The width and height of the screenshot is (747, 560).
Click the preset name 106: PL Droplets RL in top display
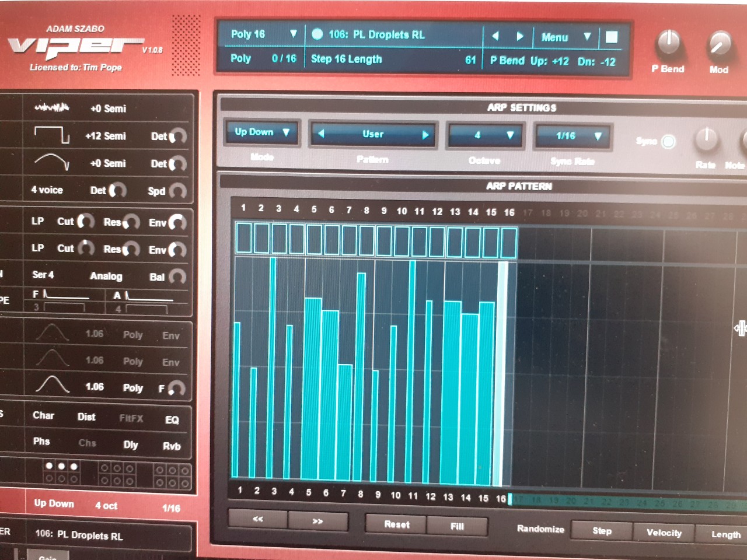coord(376,34)
